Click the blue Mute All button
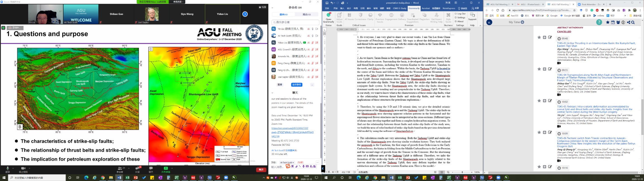The height and width of the screenshot is (181, 644). [296, 85]
